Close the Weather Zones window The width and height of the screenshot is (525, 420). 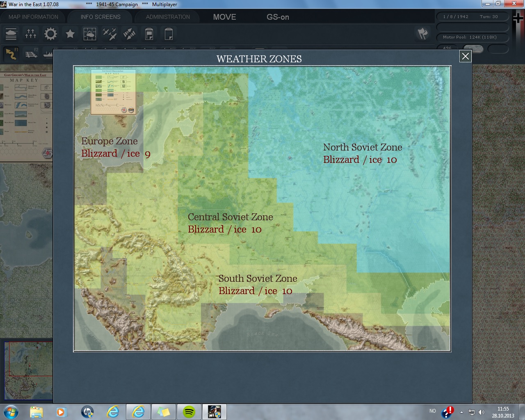pyautogui.click(x=466, y=57)
